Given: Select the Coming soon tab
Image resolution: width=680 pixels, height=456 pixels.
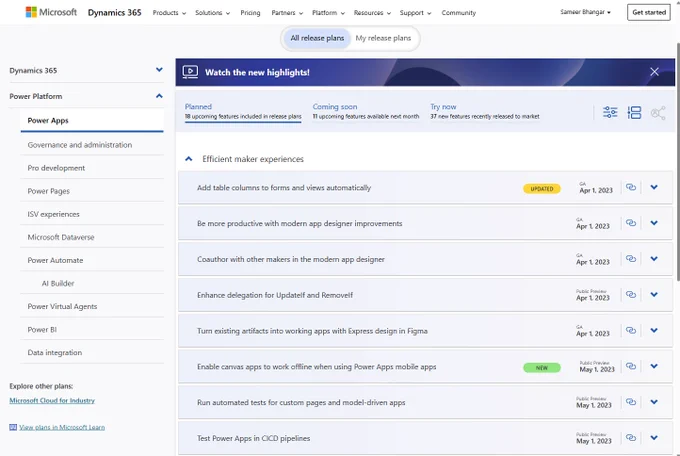Looking at the screenshot, I should pos(366,111).
